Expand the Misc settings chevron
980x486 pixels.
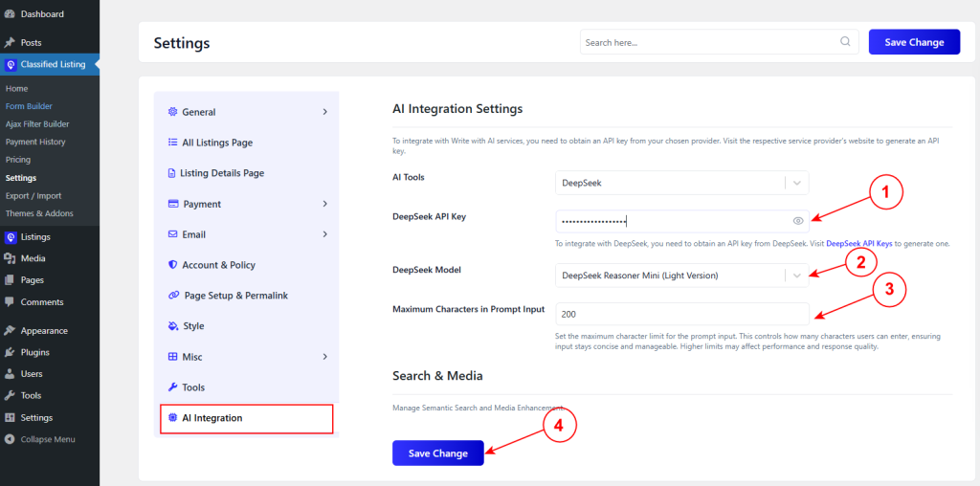325,357
